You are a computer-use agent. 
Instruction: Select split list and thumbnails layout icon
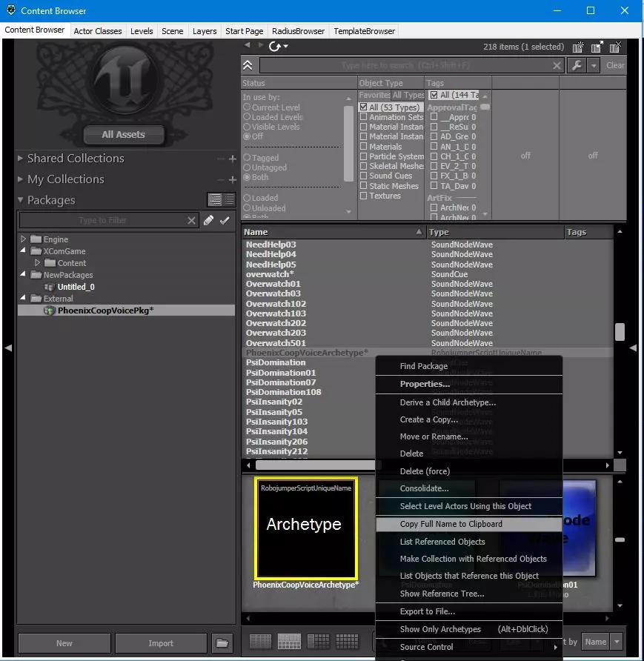(x=289, y=642)
